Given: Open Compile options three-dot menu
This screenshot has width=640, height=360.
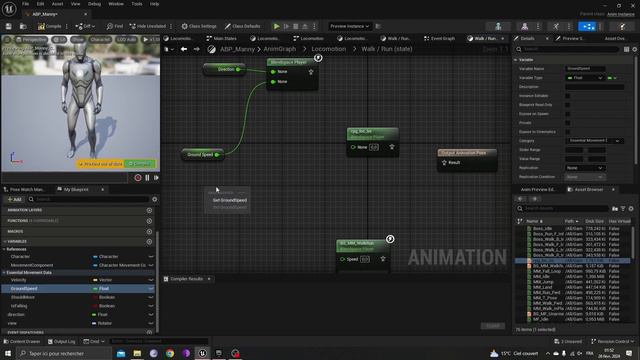Looking at the screenshot, I should click(x=67, y=26).
